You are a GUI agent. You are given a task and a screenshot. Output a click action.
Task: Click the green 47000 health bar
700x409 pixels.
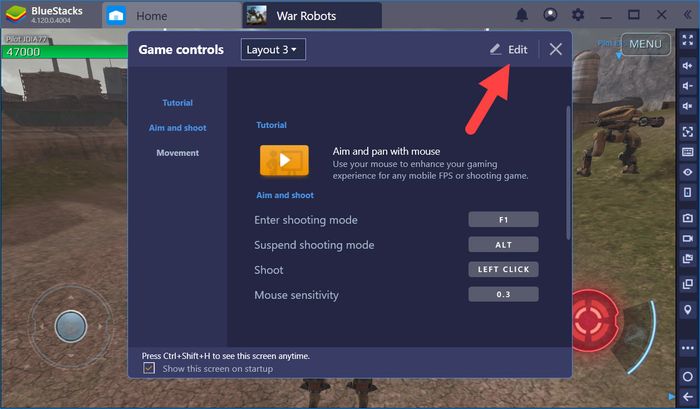pyautogui.click(x=65, y=52)
